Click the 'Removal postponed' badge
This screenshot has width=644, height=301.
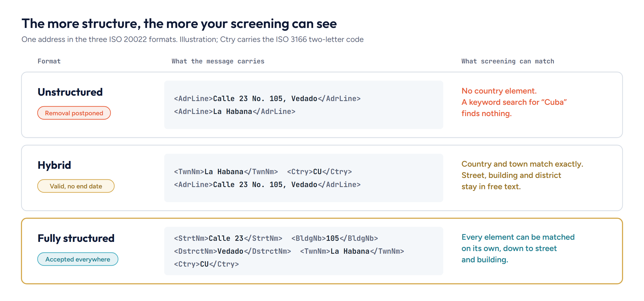pos(74,113)
